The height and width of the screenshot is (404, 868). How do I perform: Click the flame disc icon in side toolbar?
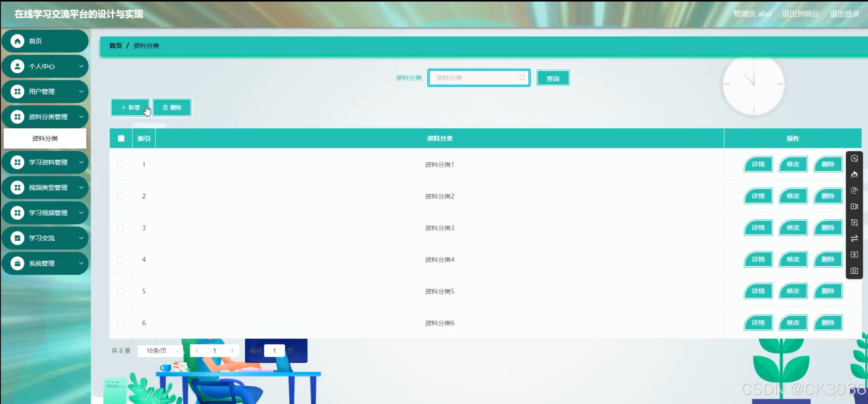tap(854, 174)
